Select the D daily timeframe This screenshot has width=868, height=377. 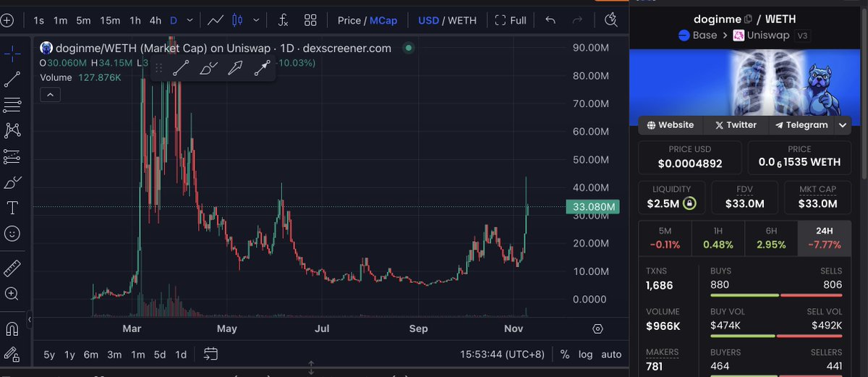(x=174, y=20)
